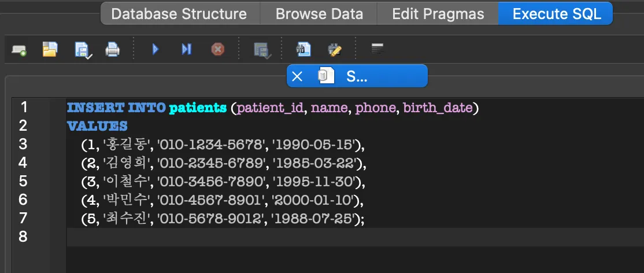The image size is (644, 273).
Task: Open find in editor icon
Action: 303,50
